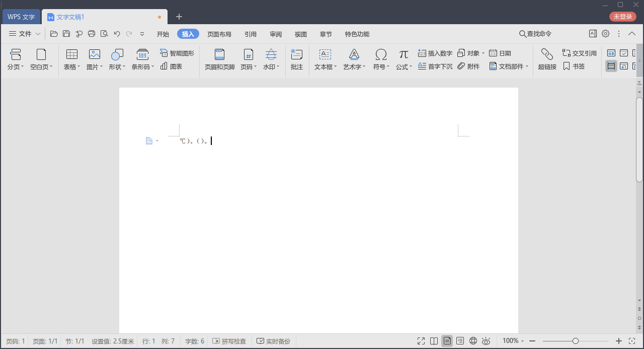Screen dimensions: 644x349
Task: Expand the 形状 shapes dropdown
Action: click(125, 67)
